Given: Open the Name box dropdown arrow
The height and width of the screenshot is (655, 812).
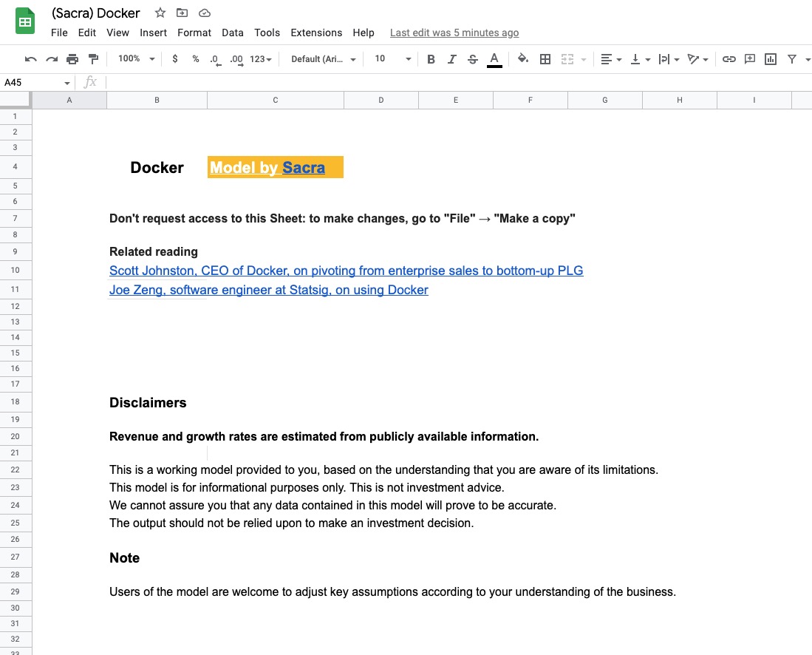Looking at the screenshot, I should click(66, 83).
